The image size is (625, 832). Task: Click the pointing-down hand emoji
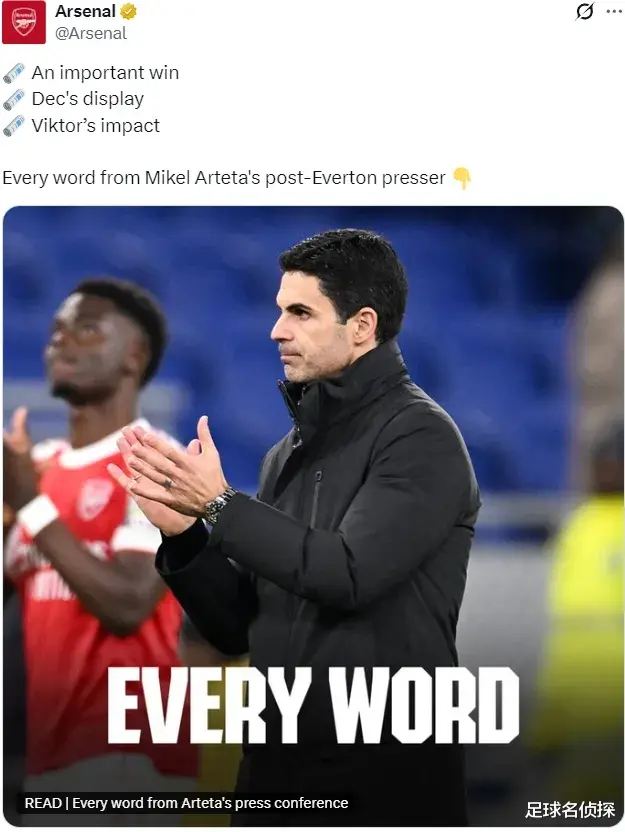coord(462,178)
